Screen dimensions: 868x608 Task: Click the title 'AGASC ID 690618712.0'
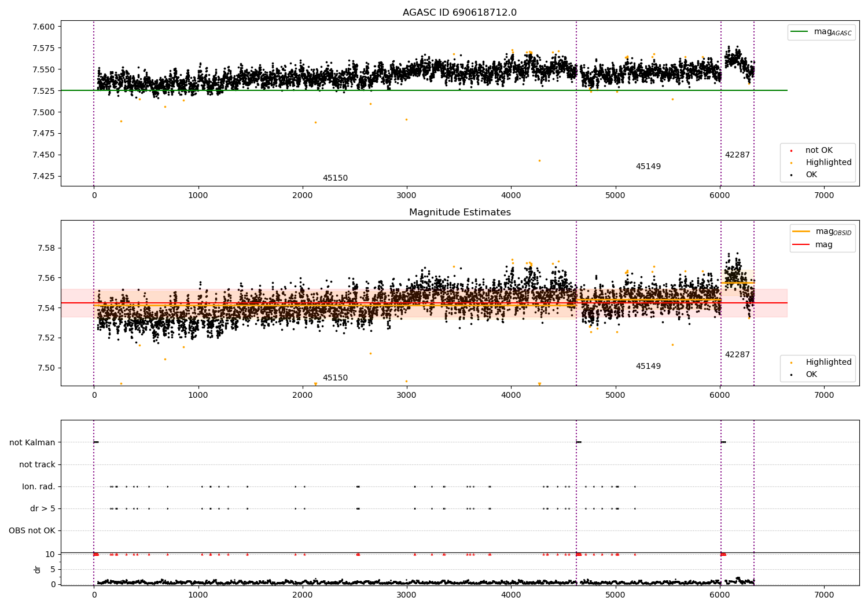pos(459,13)
